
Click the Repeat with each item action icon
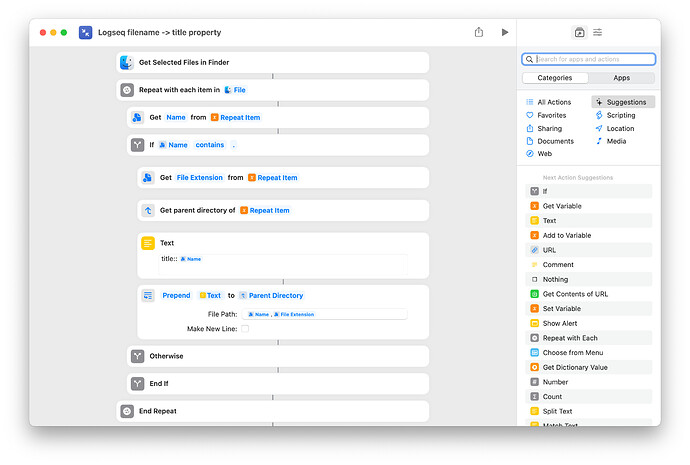(x=127, y=90)
